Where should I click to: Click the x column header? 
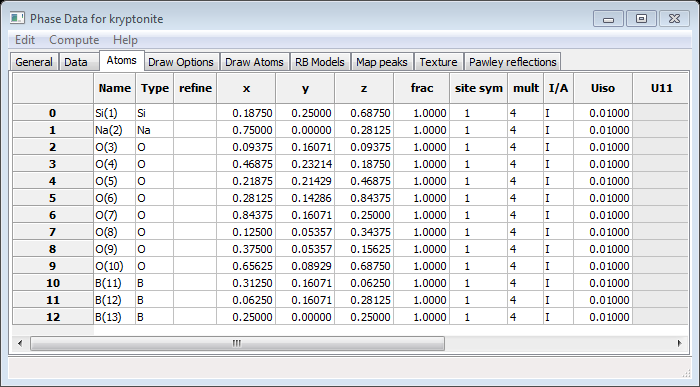tap(246, 88)
